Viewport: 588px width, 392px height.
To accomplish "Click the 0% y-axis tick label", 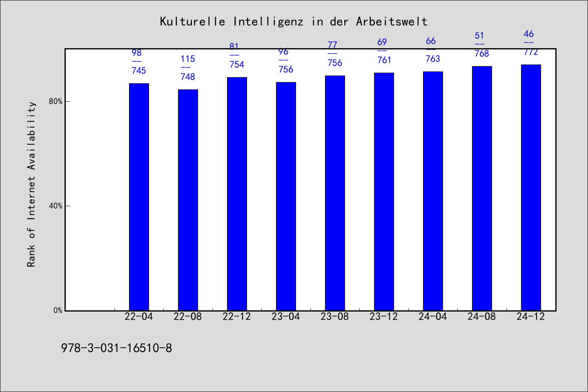I will tap(58, 310).
